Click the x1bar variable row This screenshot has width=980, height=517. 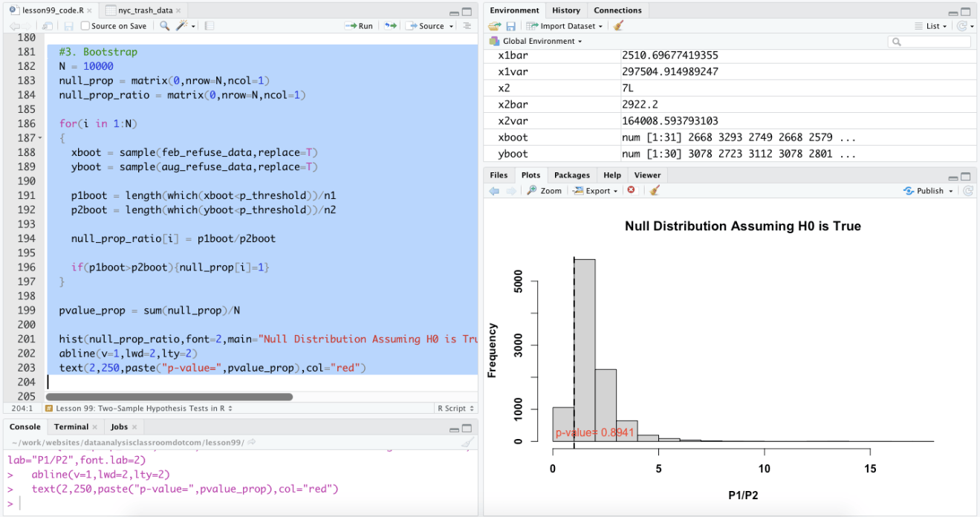pos(730,56)
